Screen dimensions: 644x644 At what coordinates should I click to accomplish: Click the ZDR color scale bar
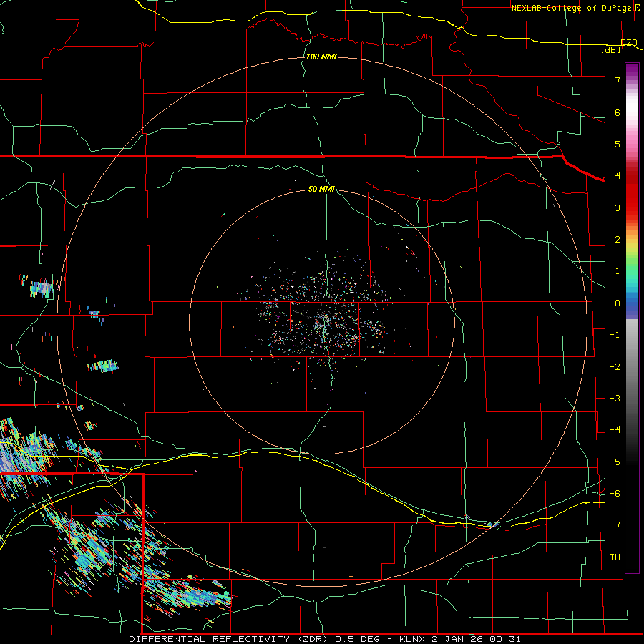click(632, 318)
